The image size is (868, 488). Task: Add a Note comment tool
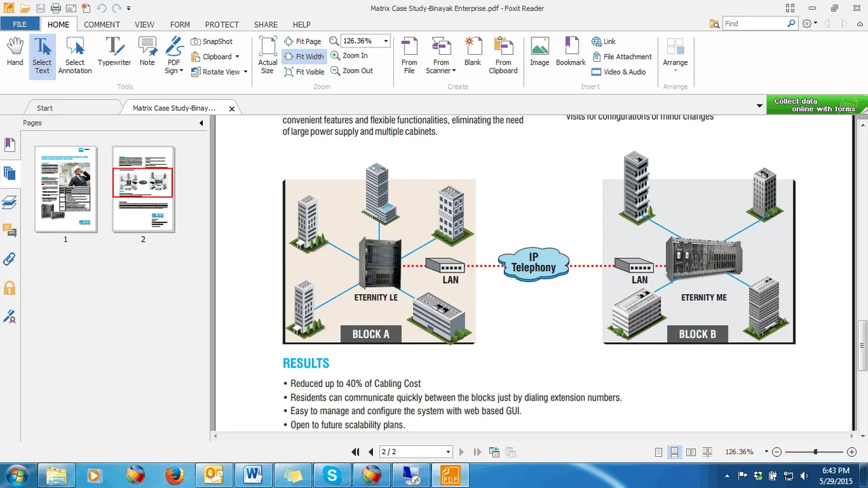147,52
